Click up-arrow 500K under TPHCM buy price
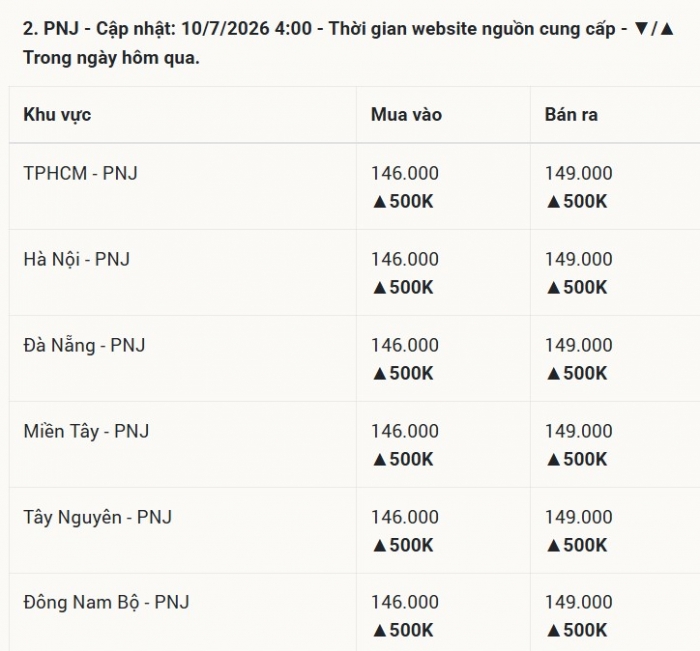This screenshot has width=700, height=651. tap(403, 201)
